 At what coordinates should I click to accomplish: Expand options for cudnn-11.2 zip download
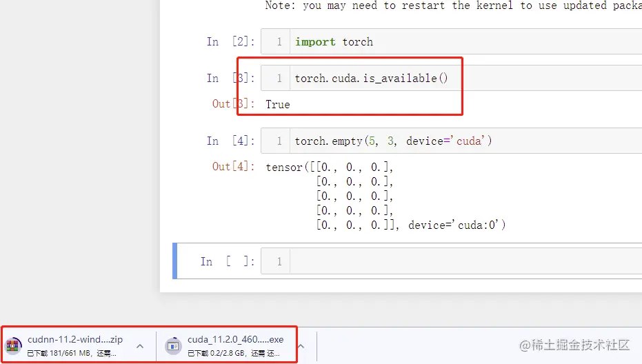click(140, 346)
